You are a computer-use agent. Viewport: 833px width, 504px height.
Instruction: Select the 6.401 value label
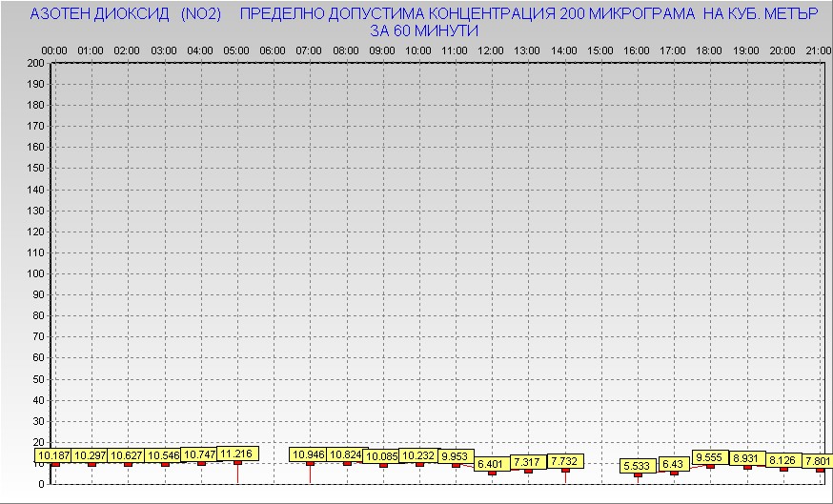(493, 464)
